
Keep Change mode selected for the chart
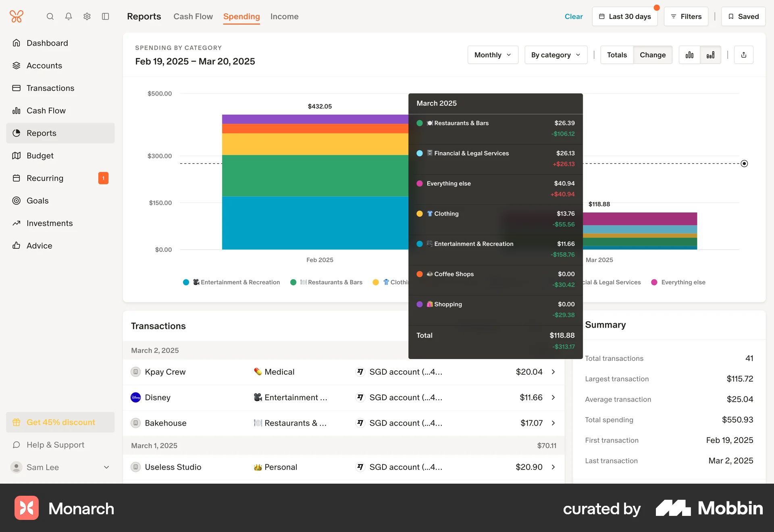click(653, 54)
